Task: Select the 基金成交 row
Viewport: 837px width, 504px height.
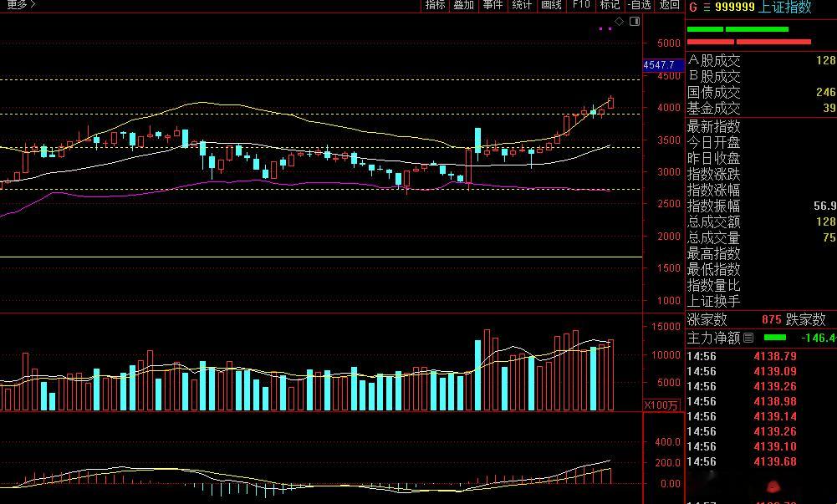Action: point(761,109)
